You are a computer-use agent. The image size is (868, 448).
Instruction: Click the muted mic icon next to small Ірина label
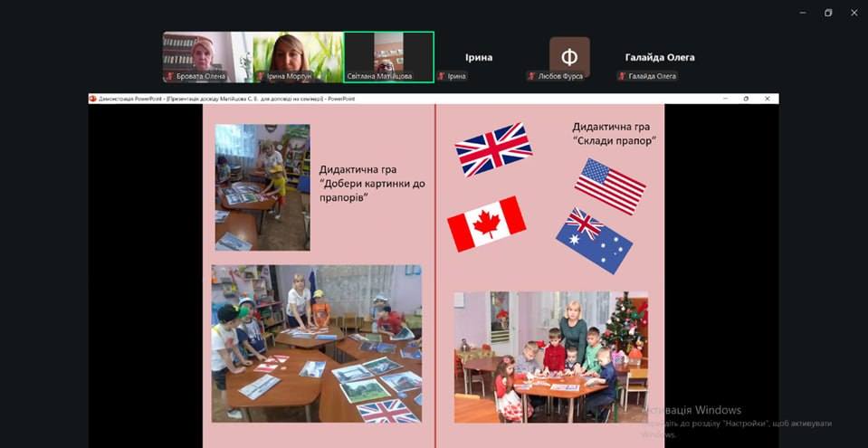pos(442,76)
